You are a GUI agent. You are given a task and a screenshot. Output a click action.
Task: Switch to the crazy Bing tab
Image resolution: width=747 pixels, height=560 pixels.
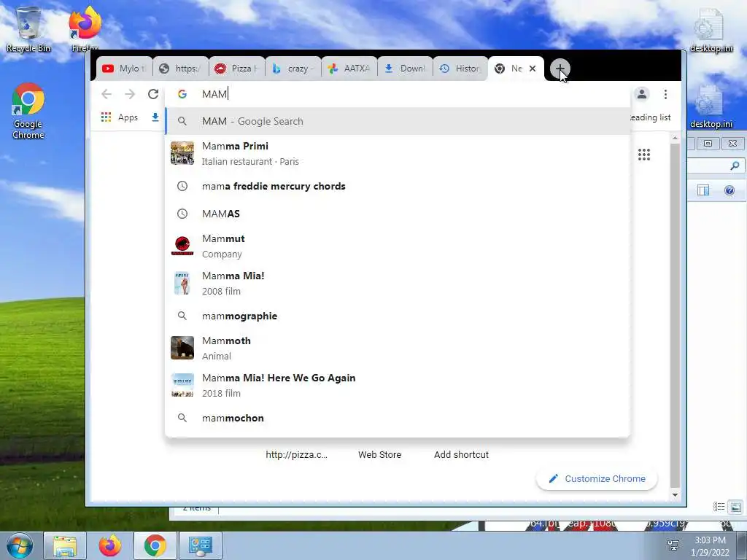(293, 69)
